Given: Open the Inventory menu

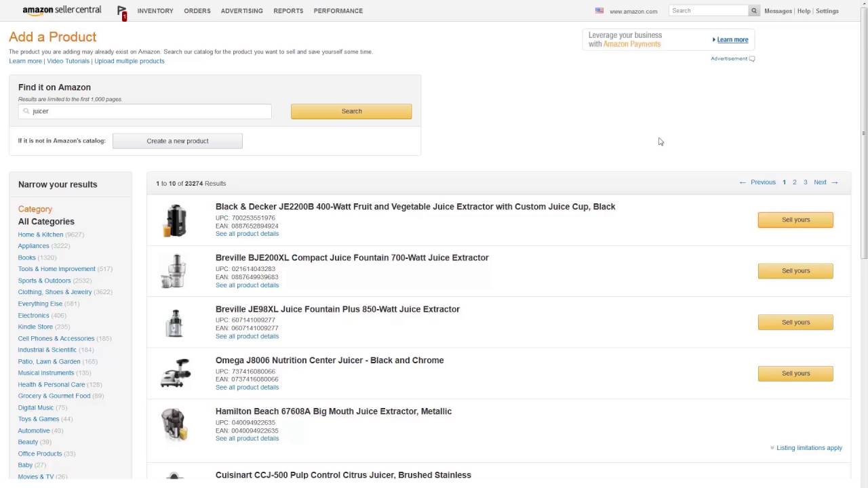Looking at the screenshot, I should 155,11.
